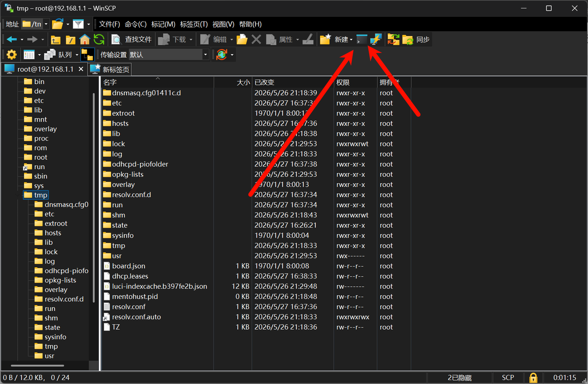Sort by Size (大小) column header
The height and width of the screenshot is (384, 588).
tap(233, 82)
